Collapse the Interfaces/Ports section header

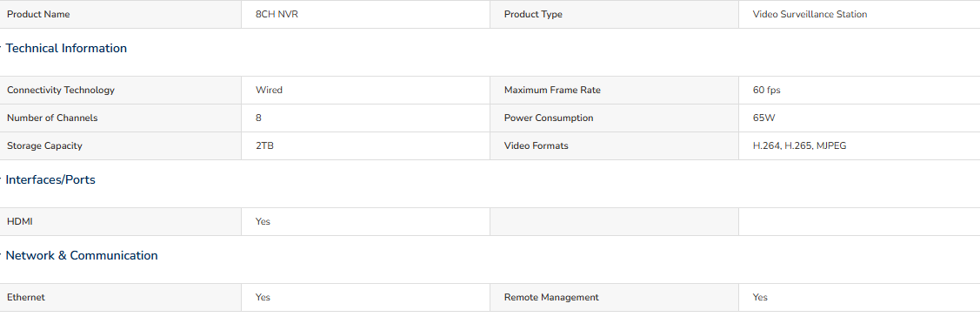click(50, 179)
